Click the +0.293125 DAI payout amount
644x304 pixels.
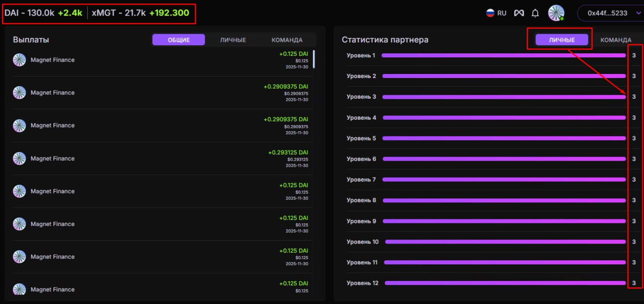point(288,153)
